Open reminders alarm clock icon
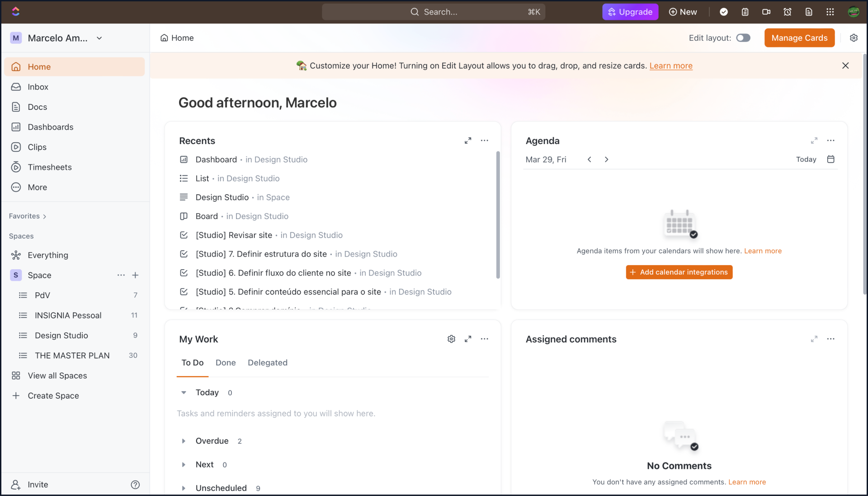The image size is (868, 496). point(788,12)
